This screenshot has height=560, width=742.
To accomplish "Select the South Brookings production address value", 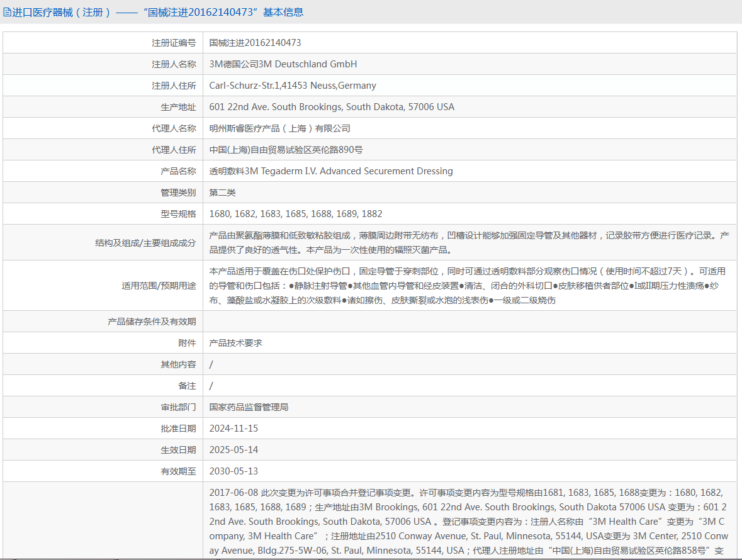I will pos(332,107).
